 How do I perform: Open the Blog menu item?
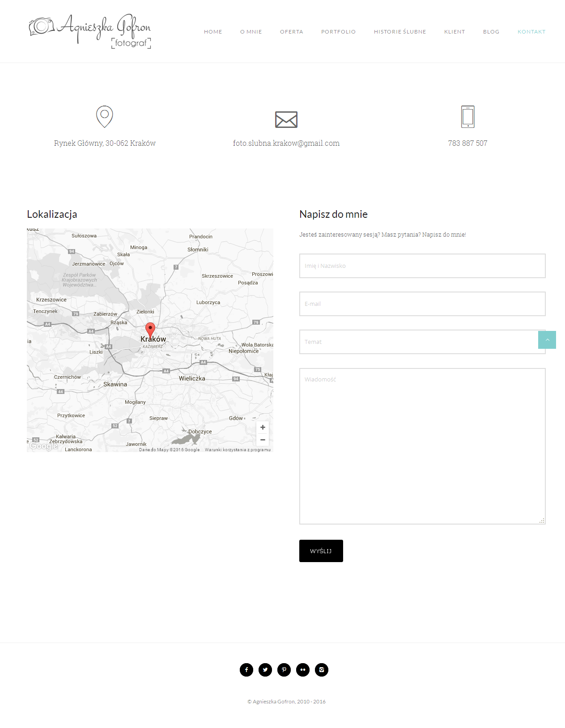(x=491, y=32)
